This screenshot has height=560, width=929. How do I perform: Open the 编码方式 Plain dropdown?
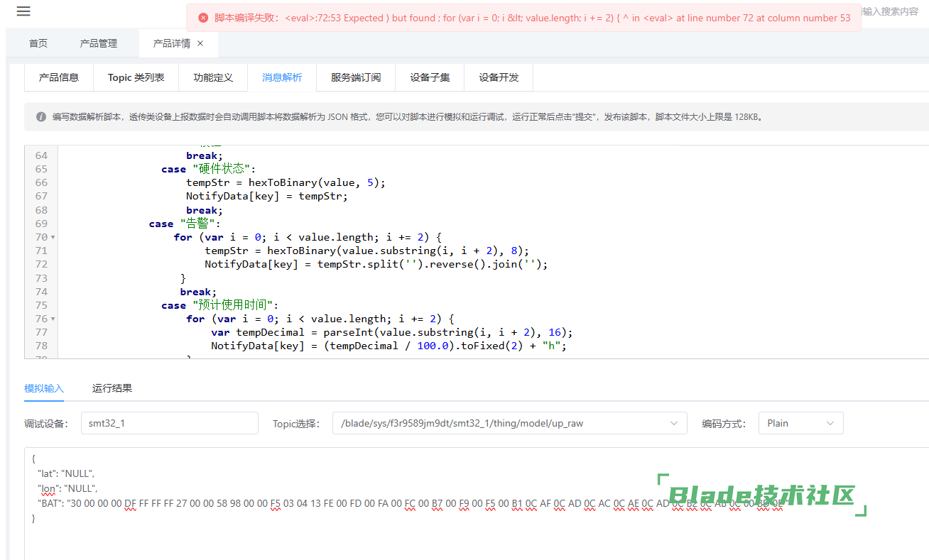[x=800, y=423]
